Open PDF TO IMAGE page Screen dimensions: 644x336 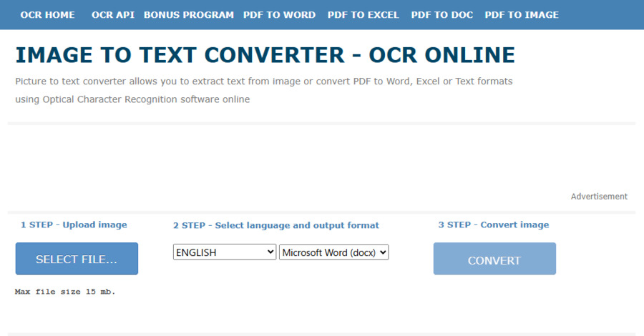(x=522, y=15)
